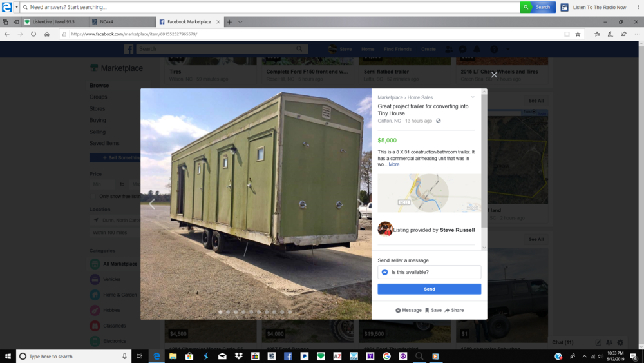Open Selling in Marketplace sidebar
Image resolution: width=644 pixels, height=363 pixels.
(x=97, y=132)
